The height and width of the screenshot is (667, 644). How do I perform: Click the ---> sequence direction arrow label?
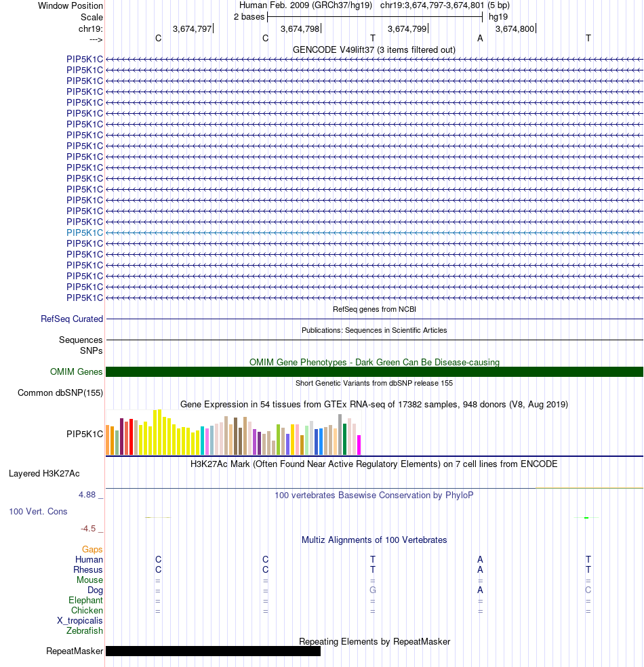click(x=96, y=39)
